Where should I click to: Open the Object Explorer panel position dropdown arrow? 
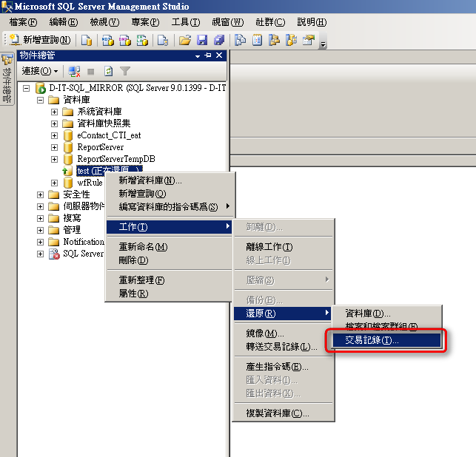(x=198, y=56)
